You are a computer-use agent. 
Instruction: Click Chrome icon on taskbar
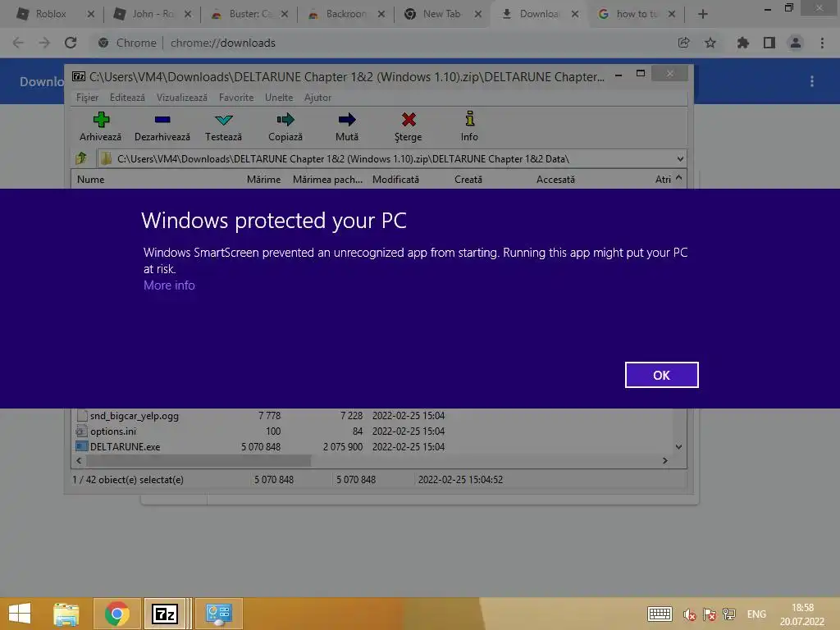tap(116, 614)
